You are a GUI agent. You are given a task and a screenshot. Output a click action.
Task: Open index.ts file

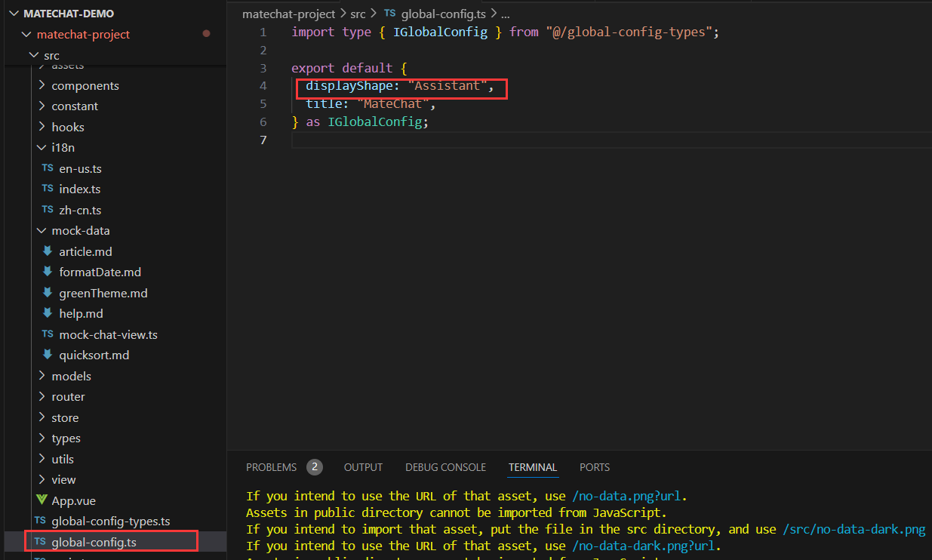(79, 189)
